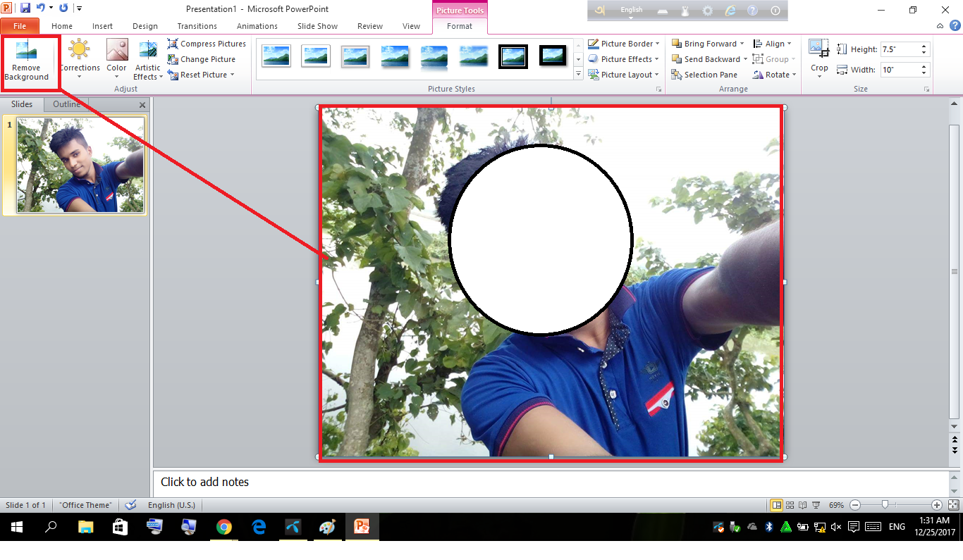Open the Animations ribbon tab
The width and height of the screenshot is (963, 560).
257,26
